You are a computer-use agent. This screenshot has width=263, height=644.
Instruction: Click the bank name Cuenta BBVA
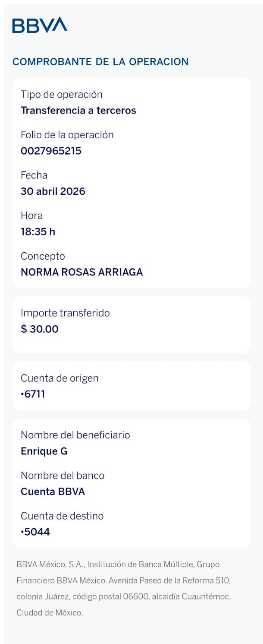[53, 492]
